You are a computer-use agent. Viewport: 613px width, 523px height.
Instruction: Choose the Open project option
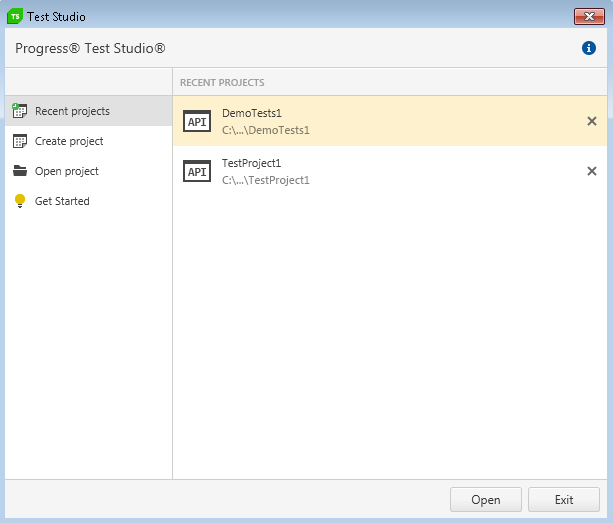click(x=89, y=171)
